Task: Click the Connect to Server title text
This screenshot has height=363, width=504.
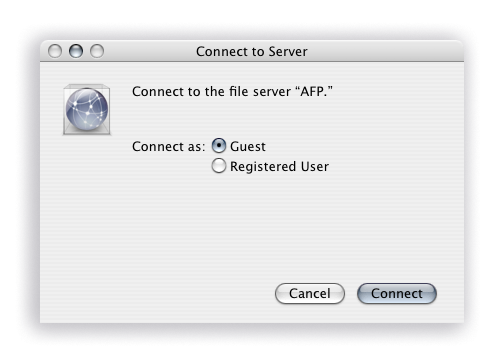Action: (x=252, y=52)
